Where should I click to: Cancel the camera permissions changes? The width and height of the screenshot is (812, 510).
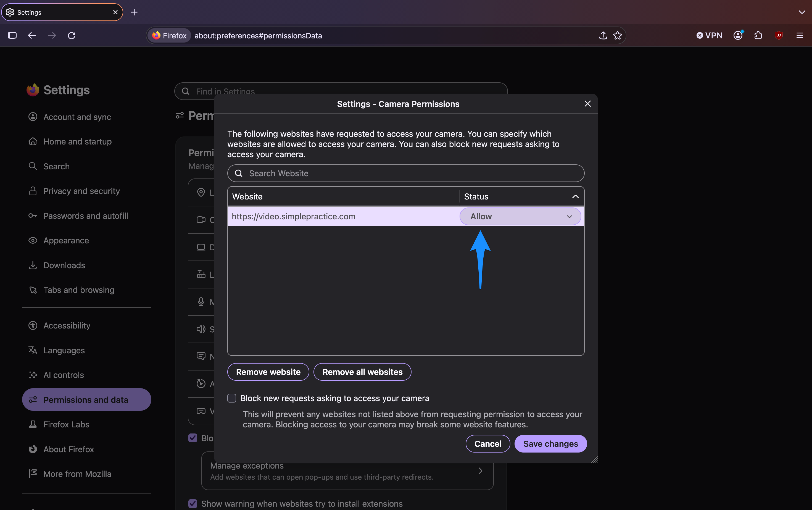(487, 444)
